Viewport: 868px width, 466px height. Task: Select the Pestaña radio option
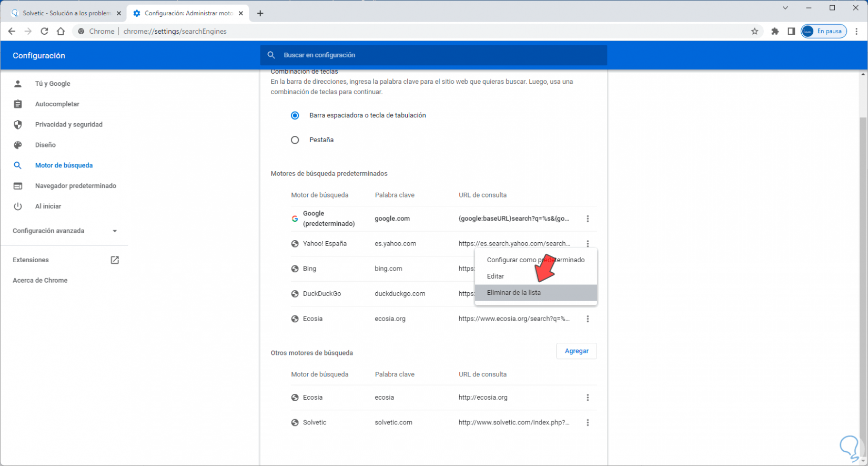point(295,140)
